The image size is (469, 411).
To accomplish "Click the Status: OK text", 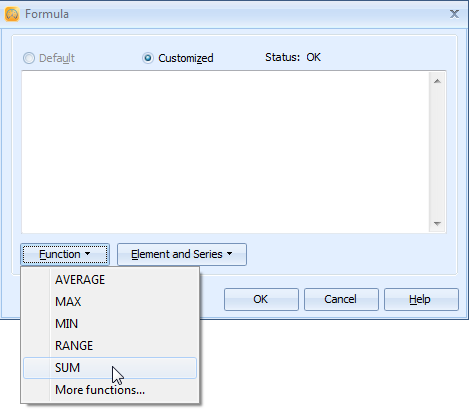I will pyautogui.click(x=293, y=57).
